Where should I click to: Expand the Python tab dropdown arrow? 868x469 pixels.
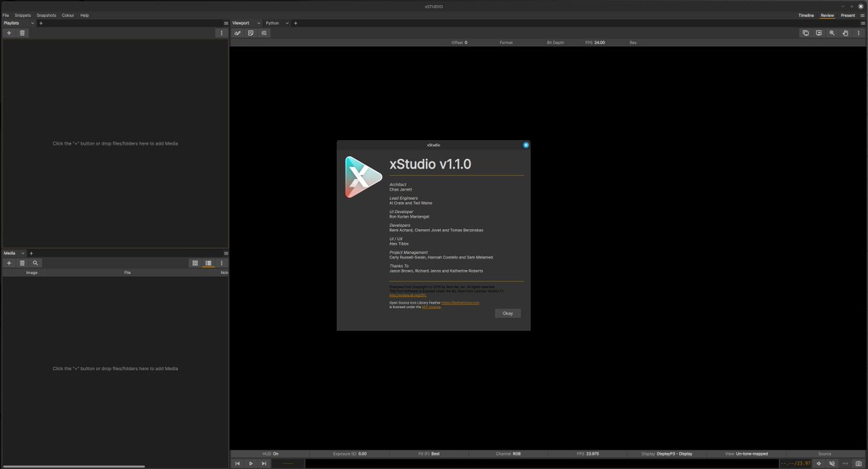tap(287, 23)
